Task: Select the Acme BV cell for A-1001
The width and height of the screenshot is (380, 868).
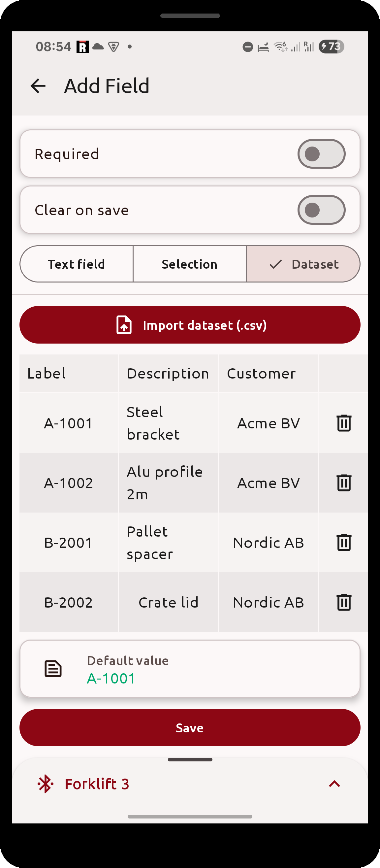Action: coord(268,423)
